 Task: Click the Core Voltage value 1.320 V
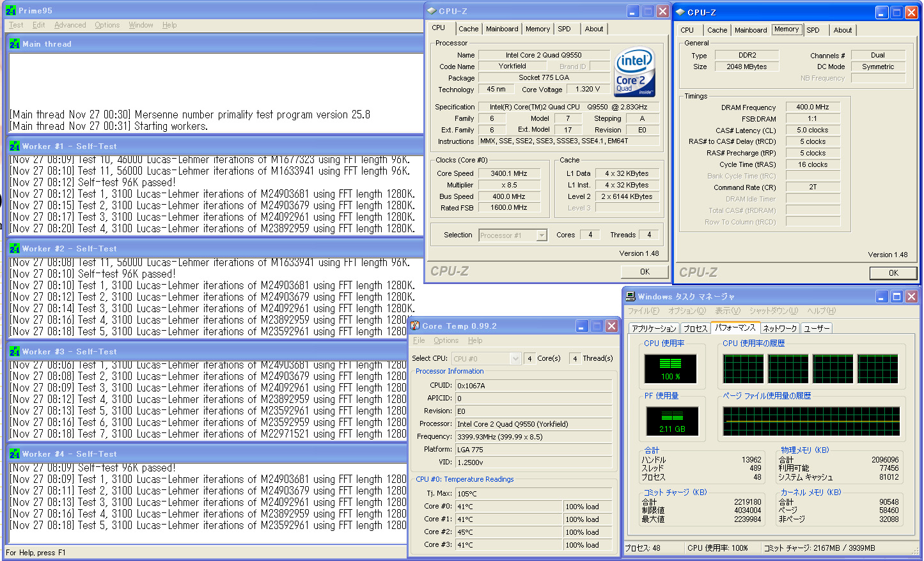point(588,89)
